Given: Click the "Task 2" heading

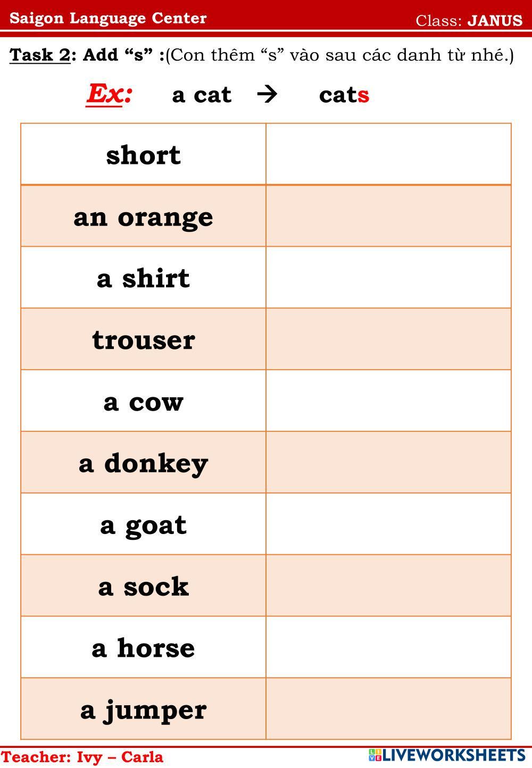Looking at the screenshot, I should [x=40, y=55].
